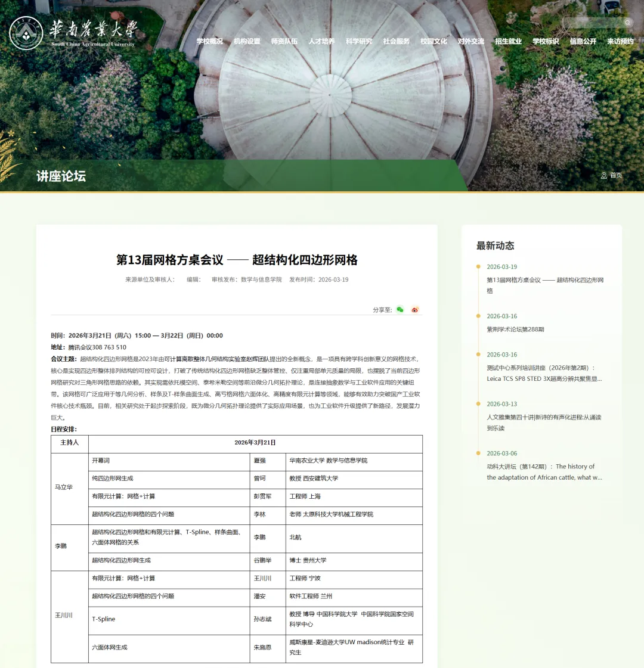Click the 发布时间: 2026-03-19 text

(319, 280)
